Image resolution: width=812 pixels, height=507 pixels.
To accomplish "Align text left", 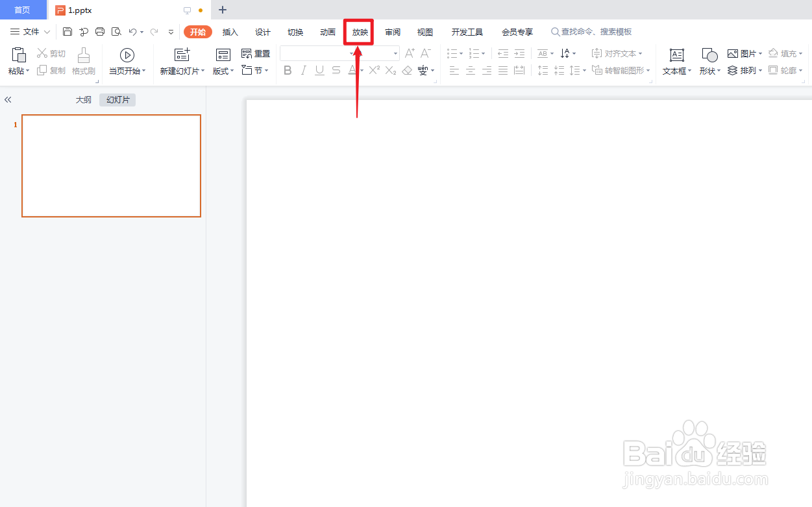I will pos(454,70).
